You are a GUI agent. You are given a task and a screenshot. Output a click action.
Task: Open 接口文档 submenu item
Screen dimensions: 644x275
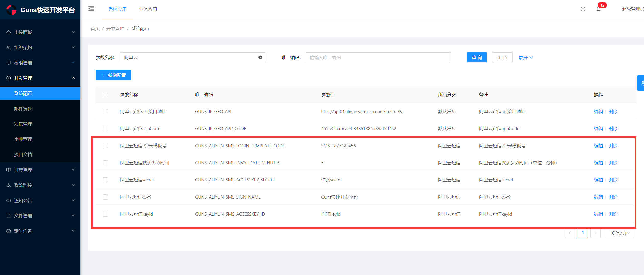[x=40, y=154]
